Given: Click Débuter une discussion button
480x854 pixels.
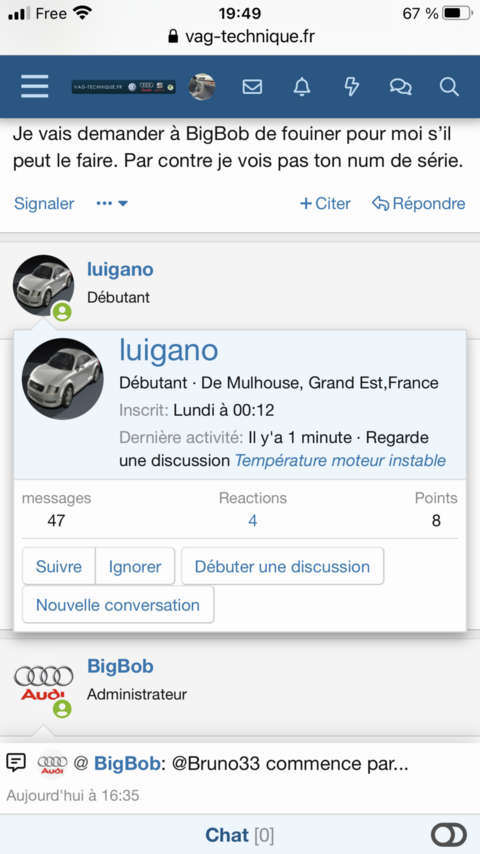Looking at the screenshot, I should 282,566.
